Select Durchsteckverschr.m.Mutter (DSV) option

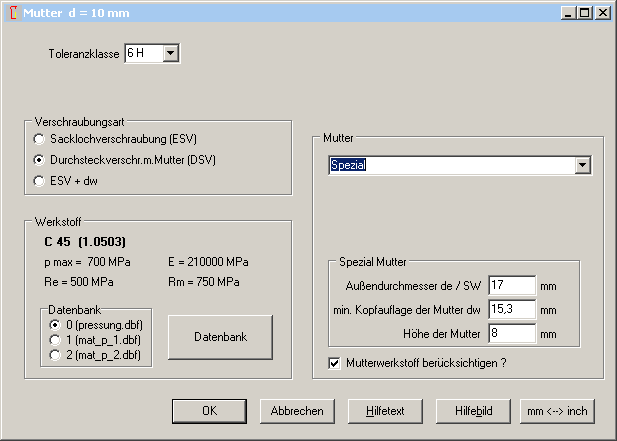pos(39,160)
